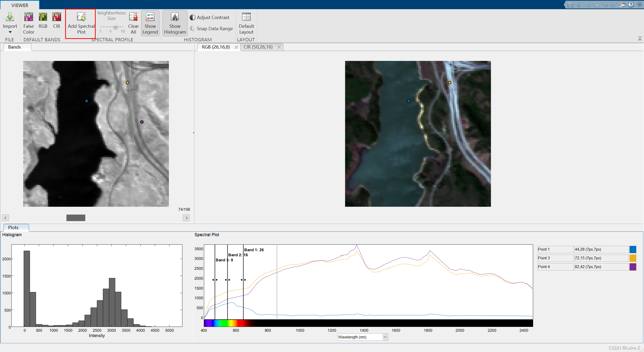Select the Plots tab
Image resolution: width=644 pixels, height=352 pixels.
(13, 227)
